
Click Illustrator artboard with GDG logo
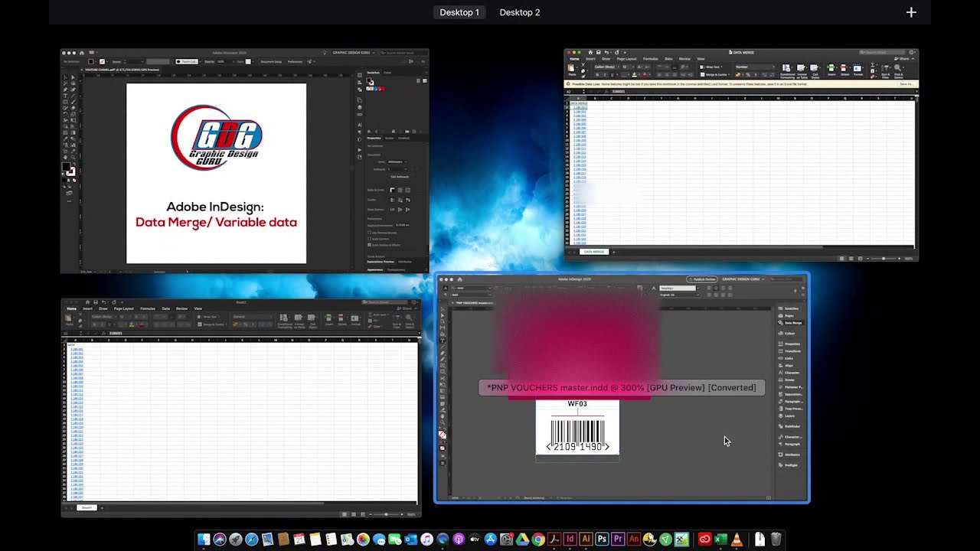pos(216,173)
